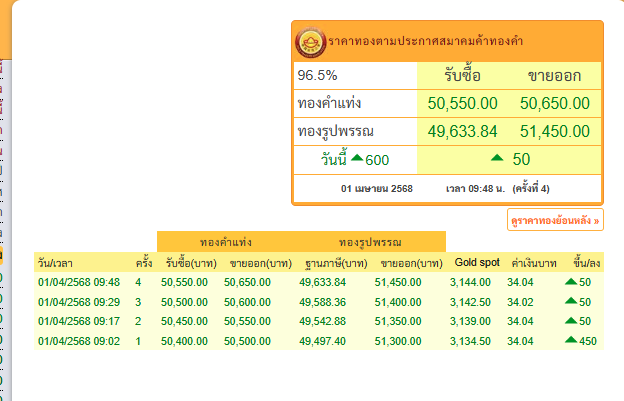Click the time เวลา 09:48 น.

tap(476, 189)
